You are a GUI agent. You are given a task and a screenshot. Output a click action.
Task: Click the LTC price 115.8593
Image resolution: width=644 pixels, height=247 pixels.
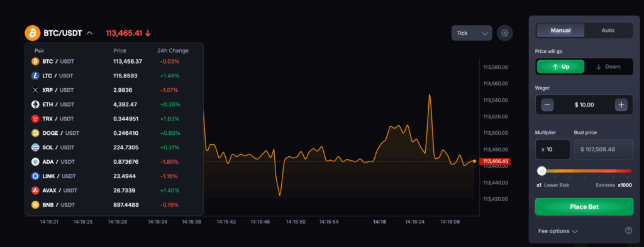tap(125, 76)
